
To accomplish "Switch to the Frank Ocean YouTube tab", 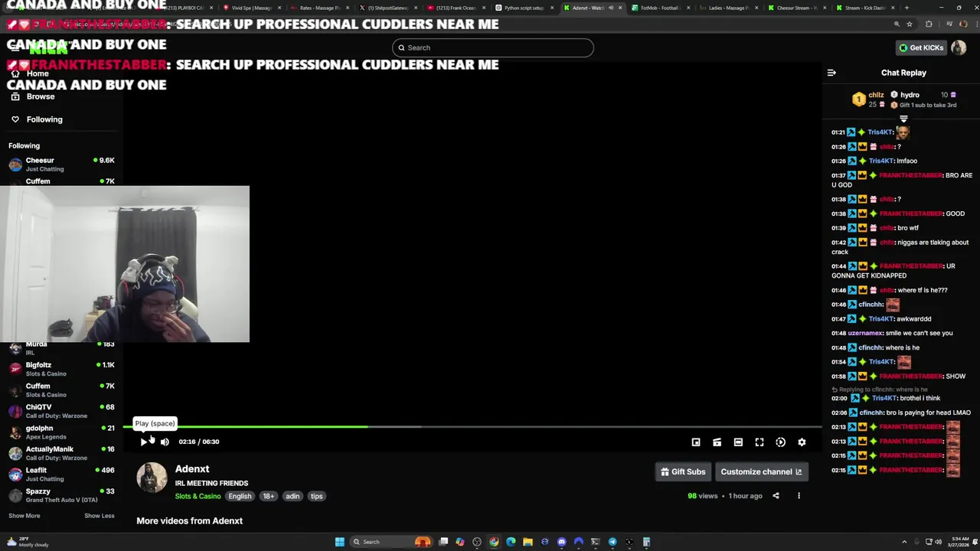I will tap(456, 8).
